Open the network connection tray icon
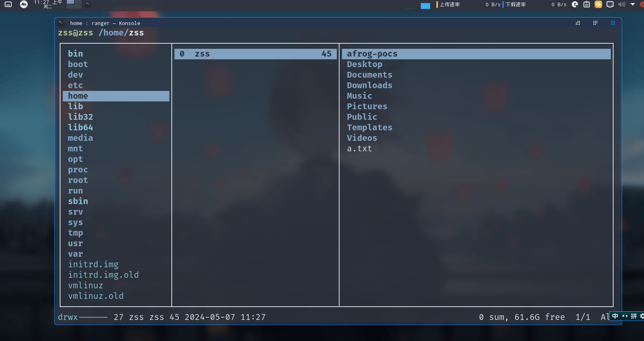This screenshot has width=644, height=341. point(610,4)
